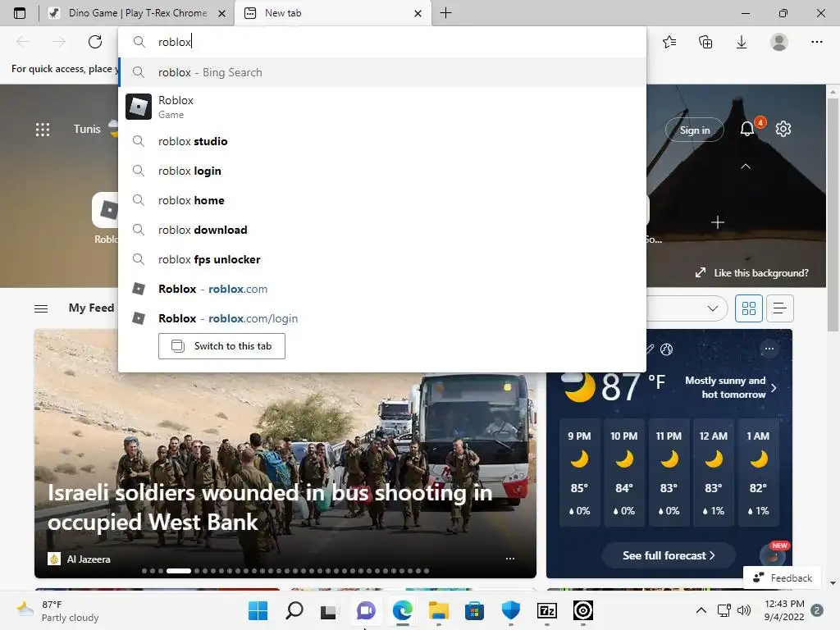Click the forward navigation arrow
This screenshot has width=840, height=630.
click(59, 42)
